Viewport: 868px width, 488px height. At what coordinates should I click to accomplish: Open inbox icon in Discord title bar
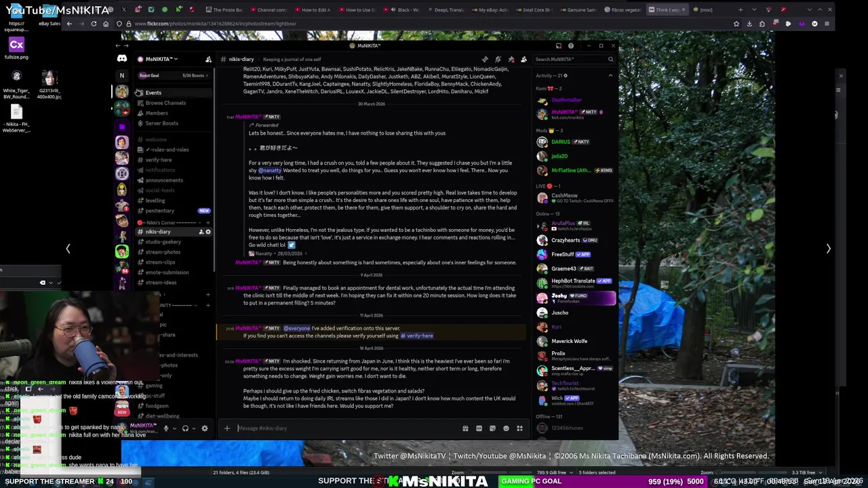[558, 45]
